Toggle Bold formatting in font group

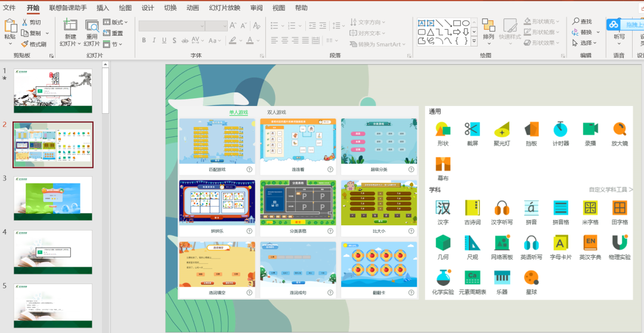pos(144,40)
